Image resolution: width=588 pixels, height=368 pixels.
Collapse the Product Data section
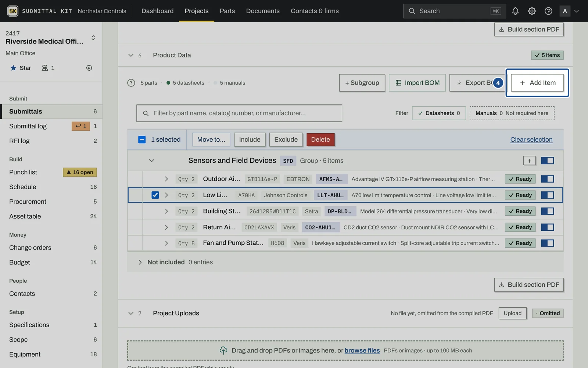[131, 55]
